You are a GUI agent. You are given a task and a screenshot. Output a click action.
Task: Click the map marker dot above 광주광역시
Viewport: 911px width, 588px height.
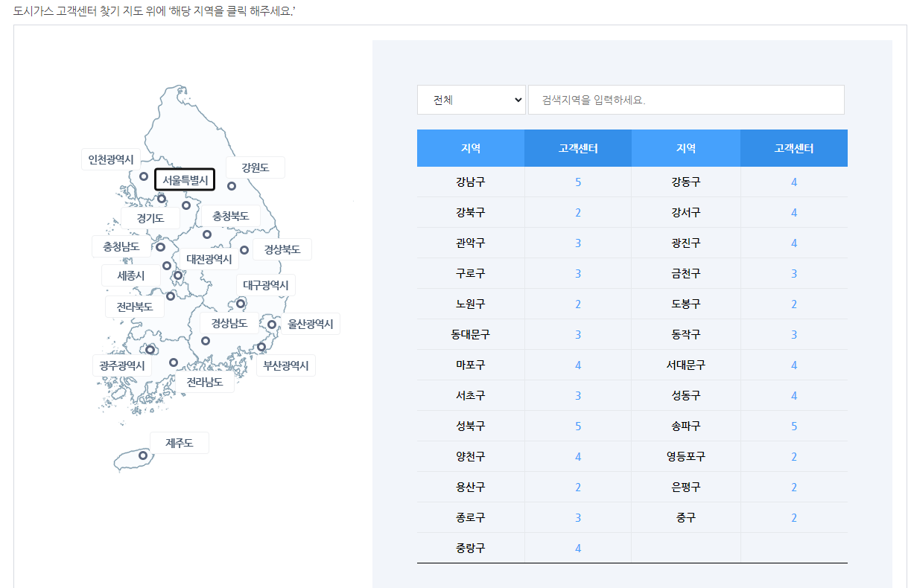[150, 350]
